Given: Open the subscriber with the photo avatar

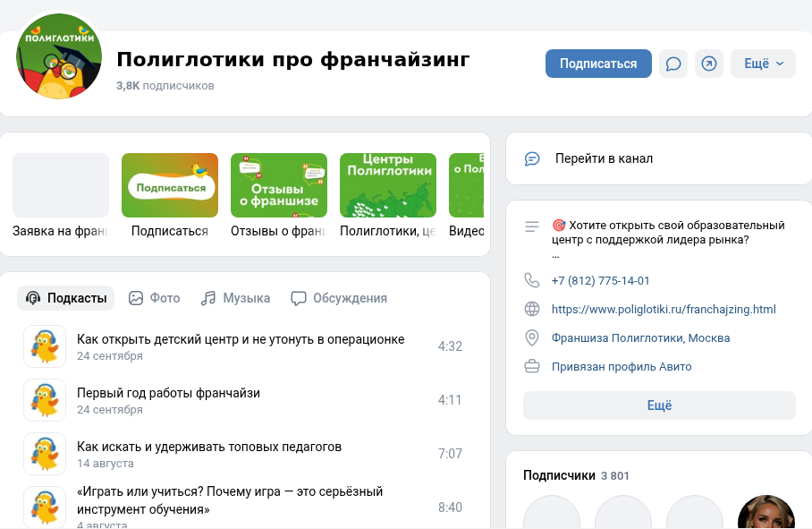Looking at the screenshot, I should 766,512.
